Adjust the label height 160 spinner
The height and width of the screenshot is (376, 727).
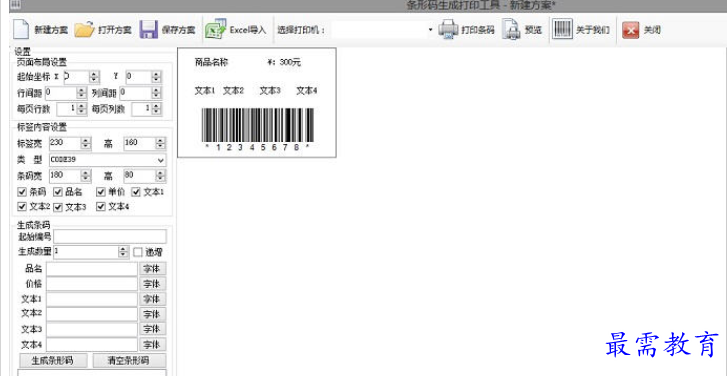[x=160, y=143]
